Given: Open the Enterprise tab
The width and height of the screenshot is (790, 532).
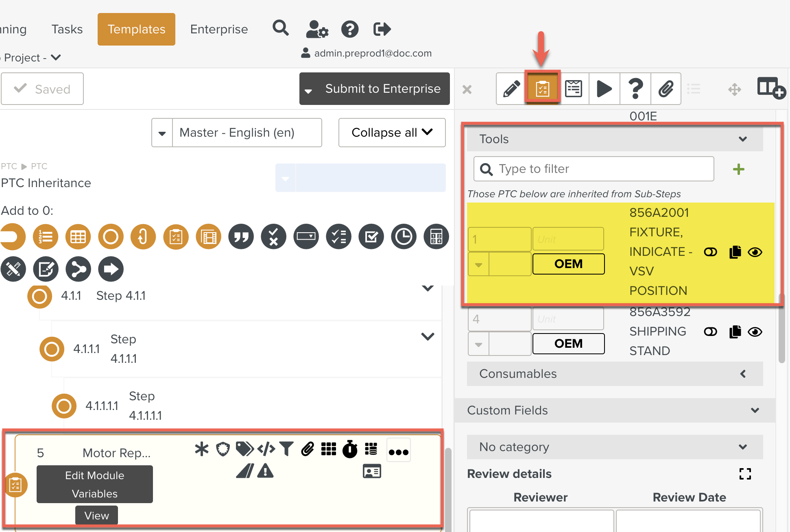Looking at the screenshot, I should coord(219,29).
